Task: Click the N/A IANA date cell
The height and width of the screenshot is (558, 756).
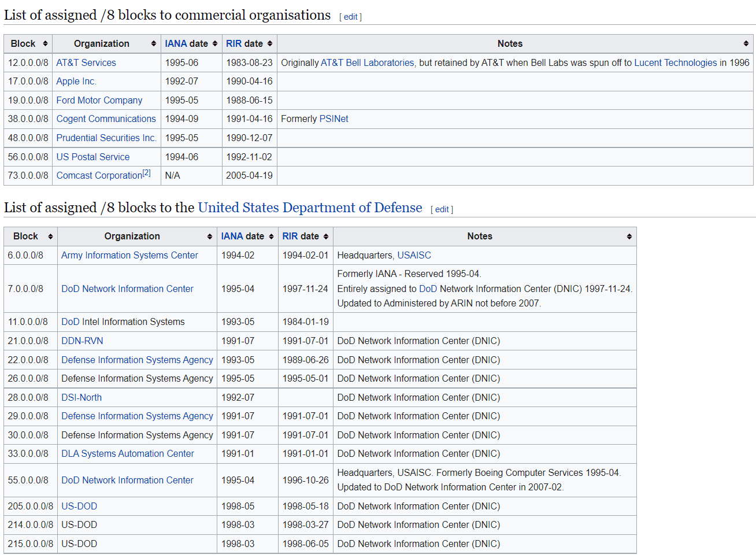Action: pos(191,176)
